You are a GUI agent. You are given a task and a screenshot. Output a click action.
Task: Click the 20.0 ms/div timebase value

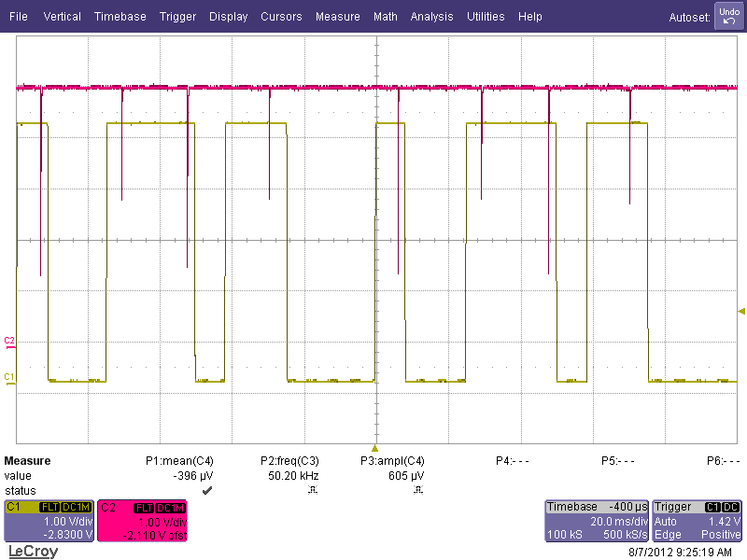click(x=619, y=522)
